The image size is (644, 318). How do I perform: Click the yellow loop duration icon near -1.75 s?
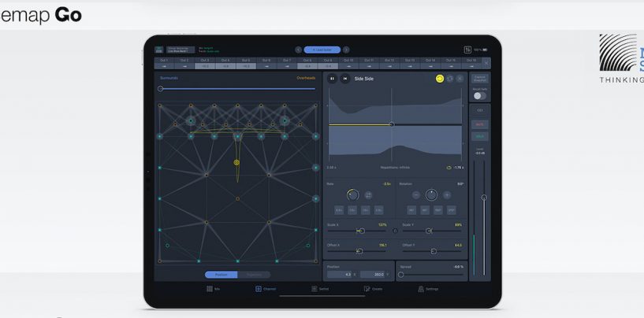point(449,168)
